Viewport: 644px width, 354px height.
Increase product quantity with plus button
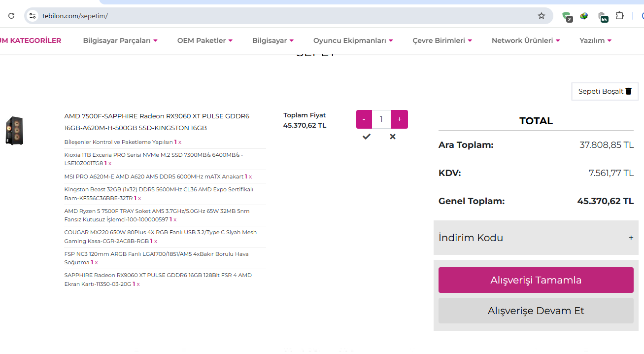pos(399,119)
